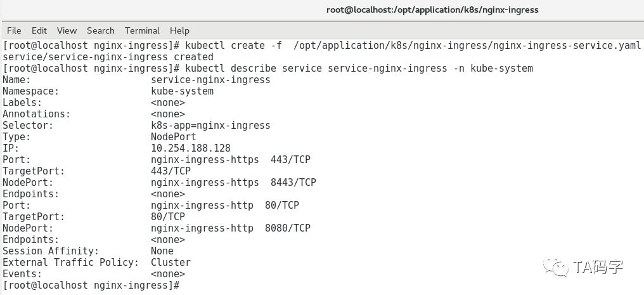Image resolution: width=644 pixels, height=295 pixels.
Task: Click the External Traffic Policy Cluster value
Action: (x=171, y=263)
